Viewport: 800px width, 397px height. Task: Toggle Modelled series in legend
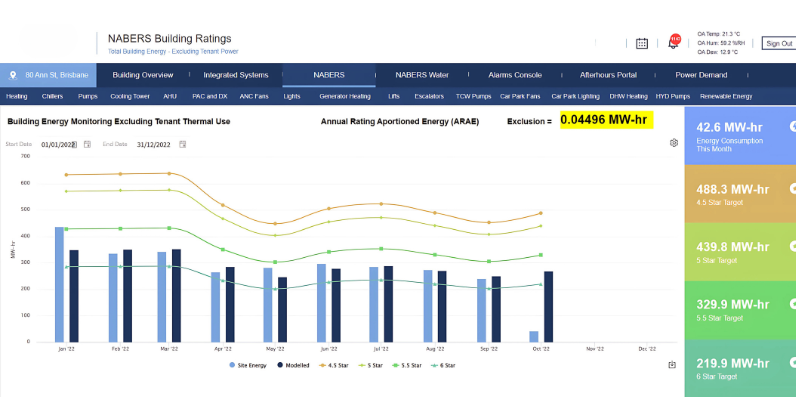pos(293,365)
